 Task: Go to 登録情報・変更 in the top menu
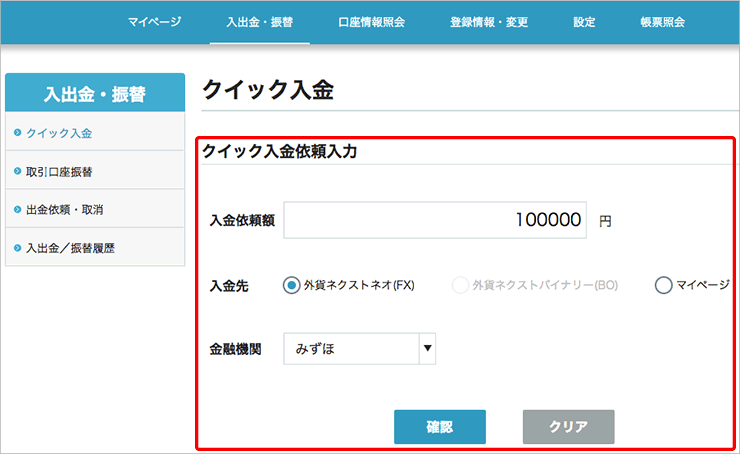(489, 21)
